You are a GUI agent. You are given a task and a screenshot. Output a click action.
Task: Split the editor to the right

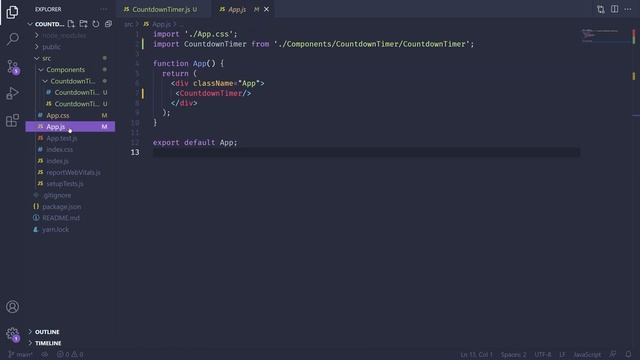(x=614, y=9)
